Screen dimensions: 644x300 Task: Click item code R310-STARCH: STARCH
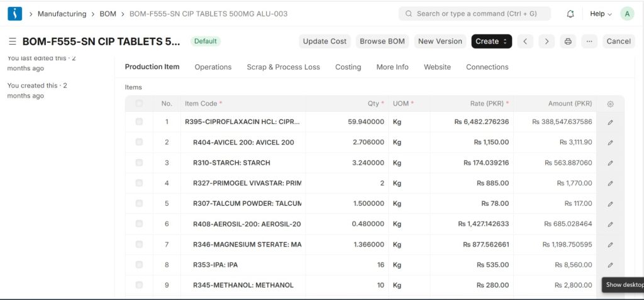[x=231, y=163]
